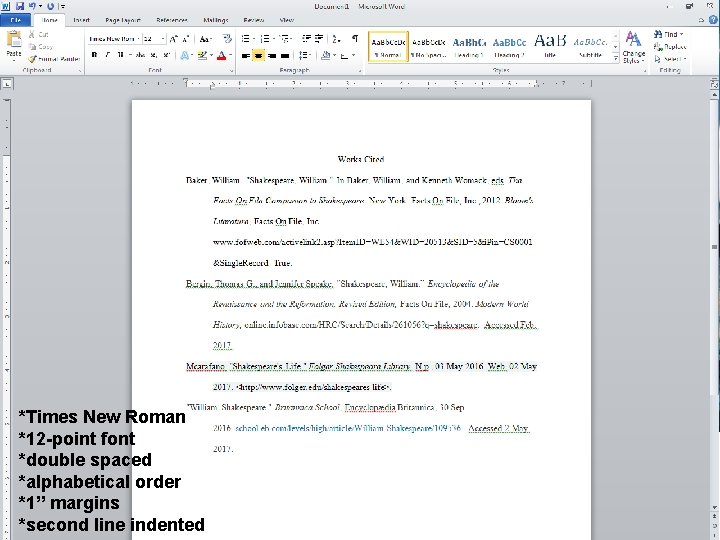Screen dimensions: 720x540
Task: Open Text Effects glowing A icon
Action: click(185, 55)
